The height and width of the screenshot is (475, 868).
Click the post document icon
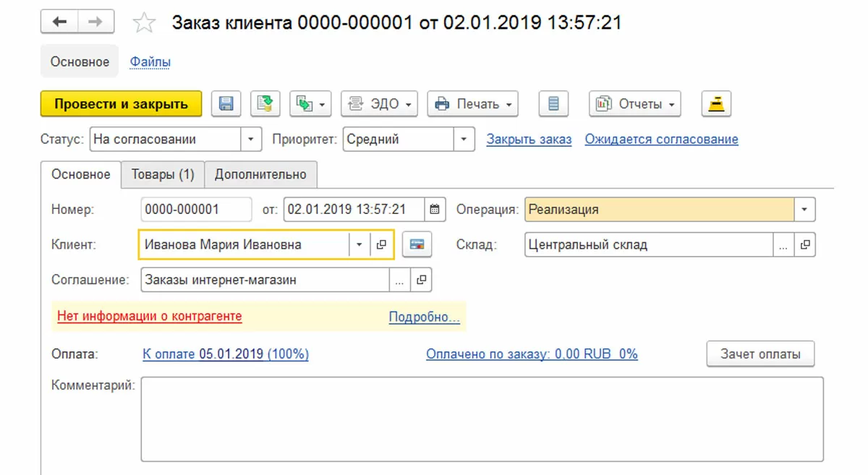pyautogui.click(x=265, y=104)
